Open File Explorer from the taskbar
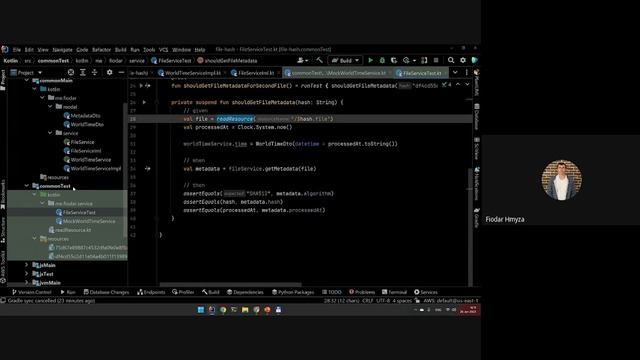 [x=245, y=310]
